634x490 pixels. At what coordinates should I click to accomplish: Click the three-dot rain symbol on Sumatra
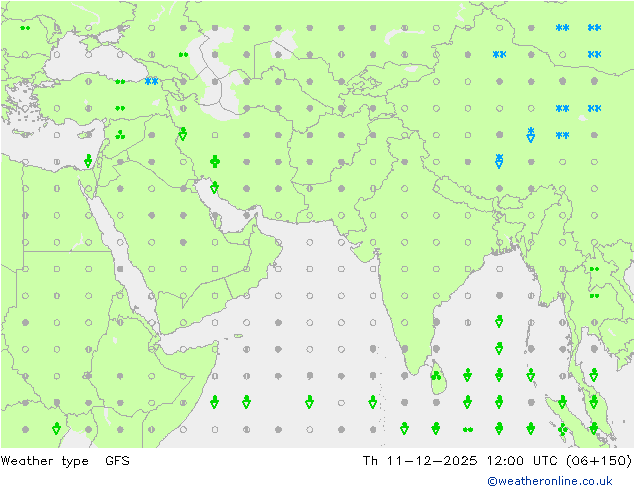(562, 429)
